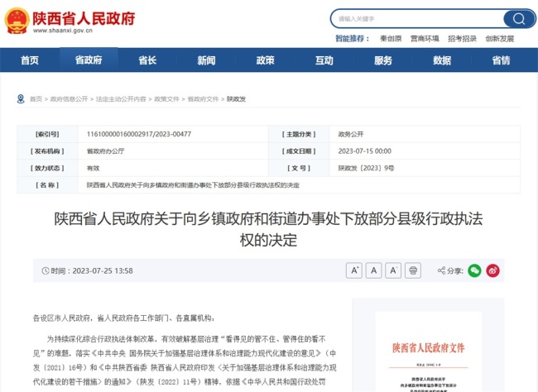Click the Shaanxi government emblem logo
The height and width of the screenshot is (392, 538).
point(17,21)
